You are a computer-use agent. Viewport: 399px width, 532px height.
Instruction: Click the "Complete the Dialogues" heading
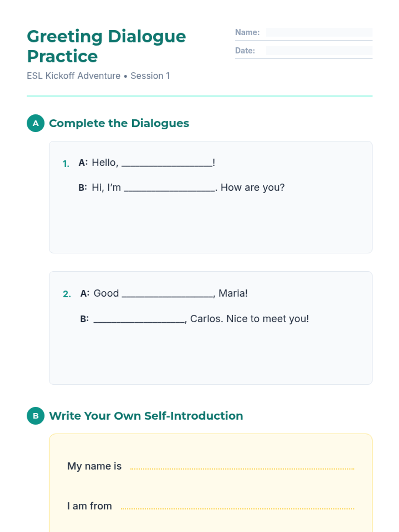coord(119,123)
